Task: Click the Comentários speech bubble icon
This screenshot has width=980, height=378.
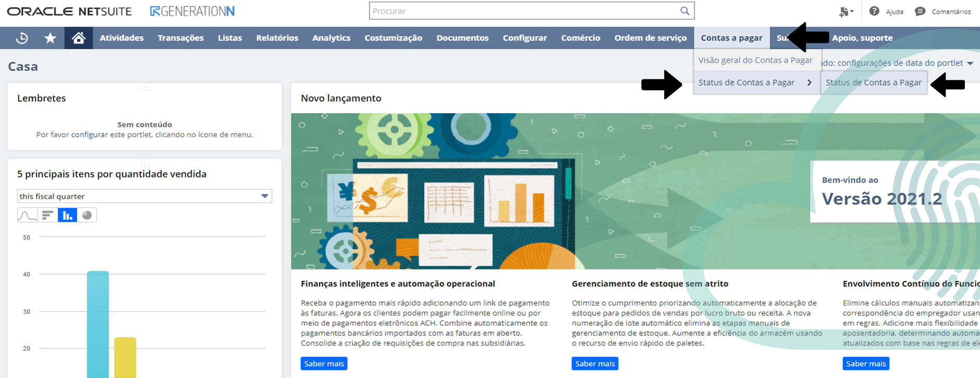Action: pos(920,11)
